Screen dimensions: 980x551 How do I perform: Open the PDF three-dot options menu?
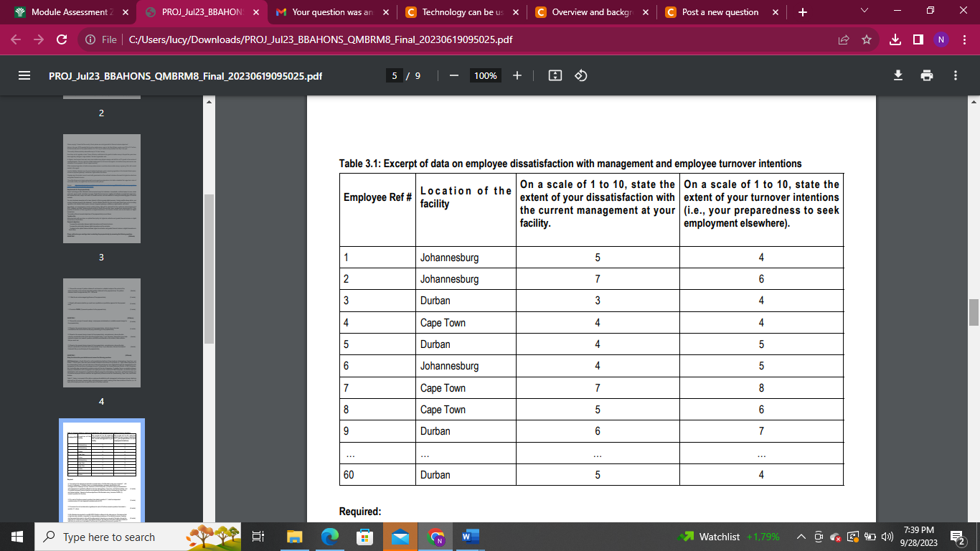point(954,75)
